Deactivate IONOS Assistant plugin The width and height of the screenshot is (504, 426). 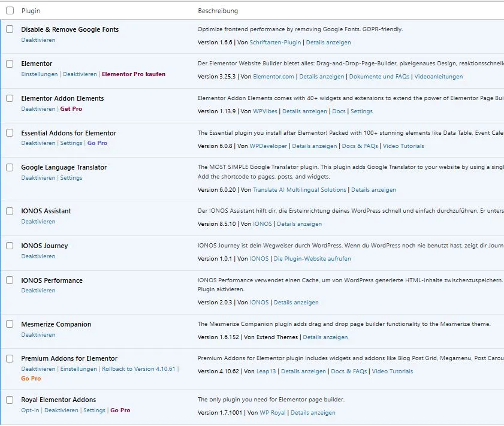38,221
